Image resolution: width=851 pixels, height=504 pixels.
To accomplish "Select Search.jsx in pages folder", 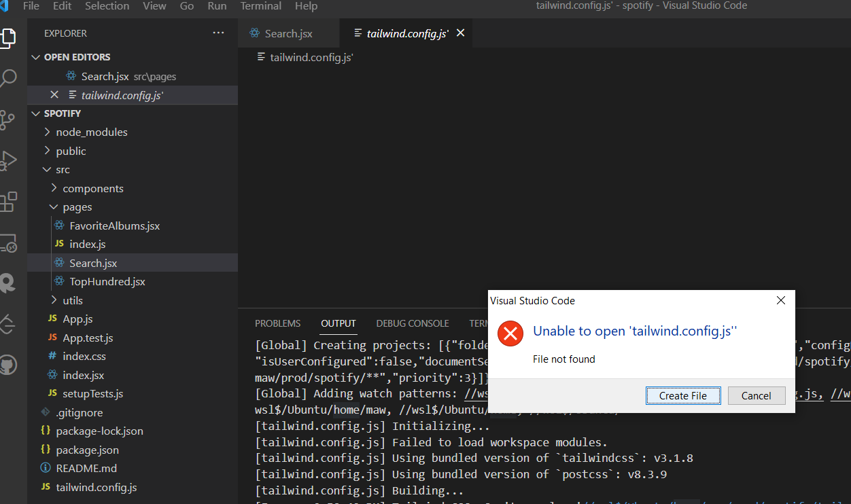I will [x=133, y=263].
